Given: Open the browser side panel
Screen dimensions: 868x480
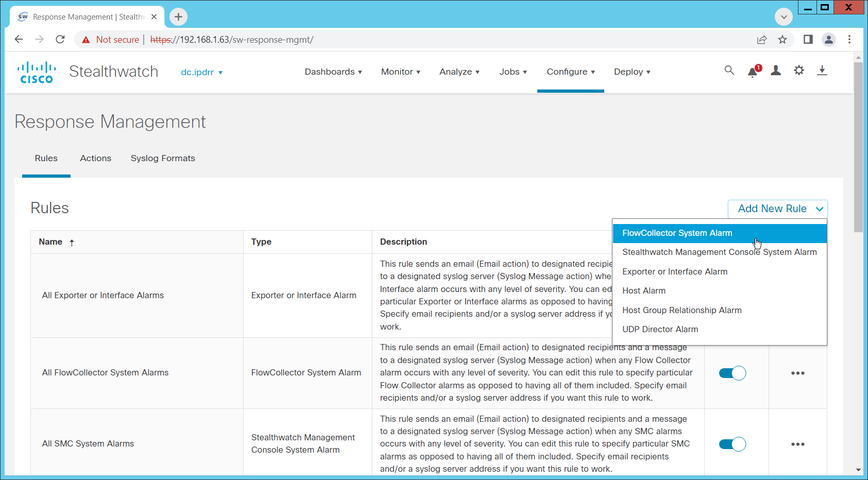Looking at the screenshot, I should click(808, 40).
